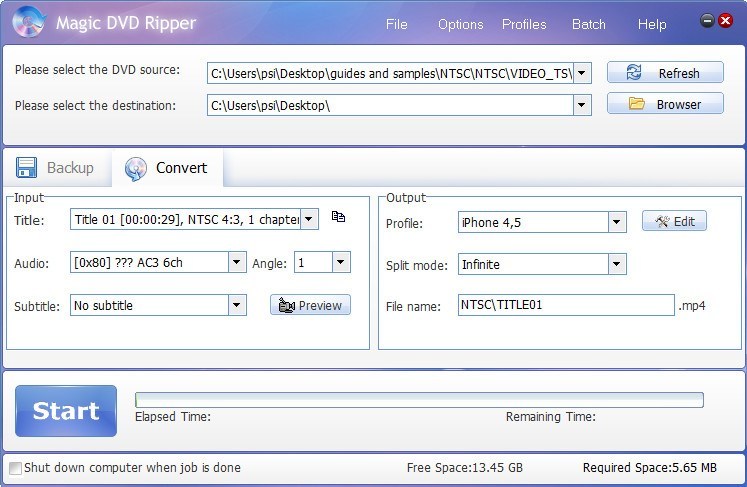Image resolution: width=747 pixels, height=487 pixels.
Task: Click Edit to modify the profile
Action: 674,221
